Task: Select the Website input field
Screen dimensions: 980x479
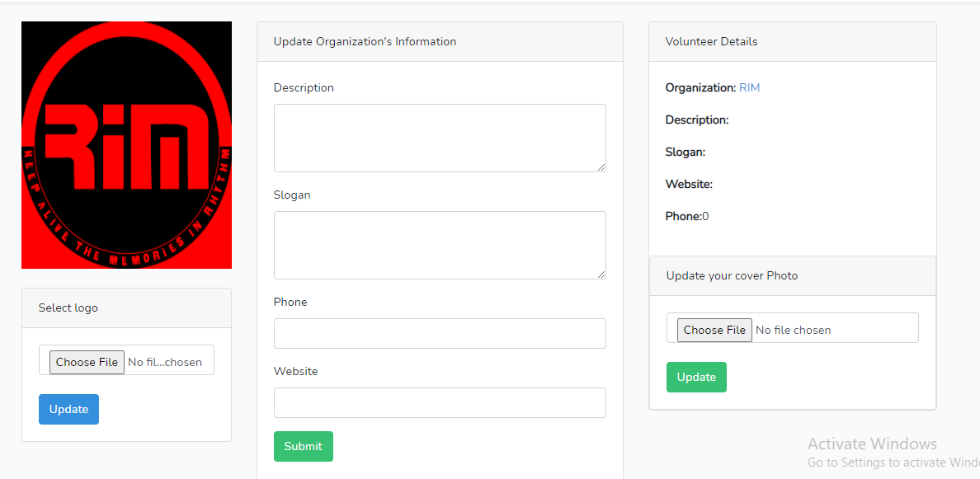Action: click(439, 402)
